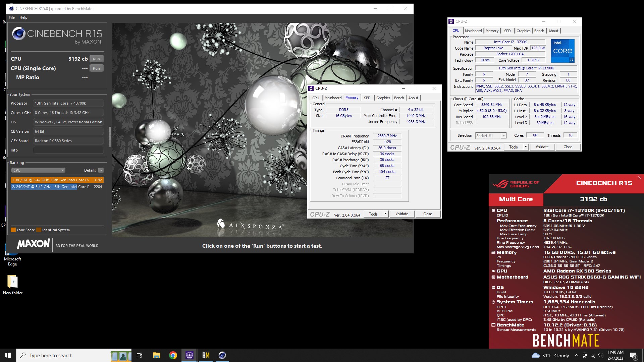This screenshot has width=644, height=362.
Task: Open Bench tab in the CPU CPU-Z window
Action: 539,31
